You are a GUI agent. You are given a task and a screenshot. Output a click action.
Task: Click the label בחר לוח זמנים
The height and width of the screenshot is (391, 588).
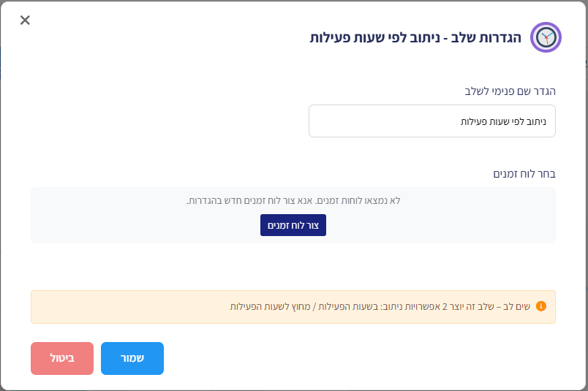coord(524,174)
